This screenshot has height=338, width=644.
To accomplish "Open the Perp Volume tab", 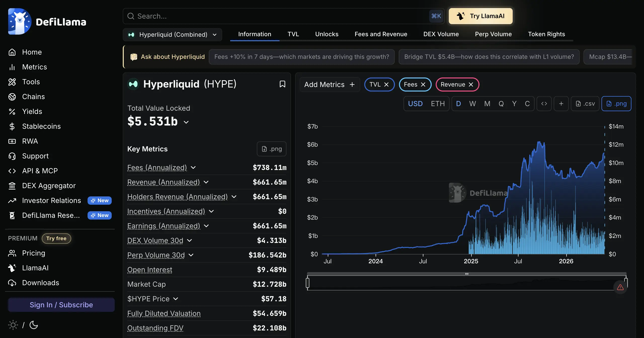I will coord(493,34).
